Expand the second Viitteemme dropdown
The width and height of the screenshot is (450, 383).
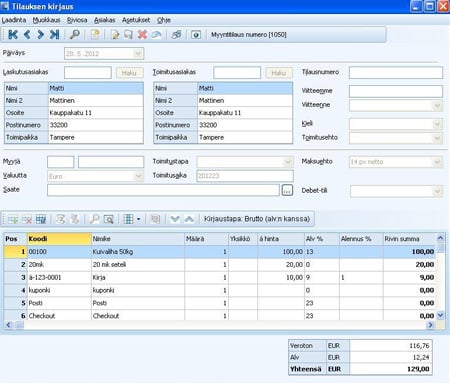(437, 106)
